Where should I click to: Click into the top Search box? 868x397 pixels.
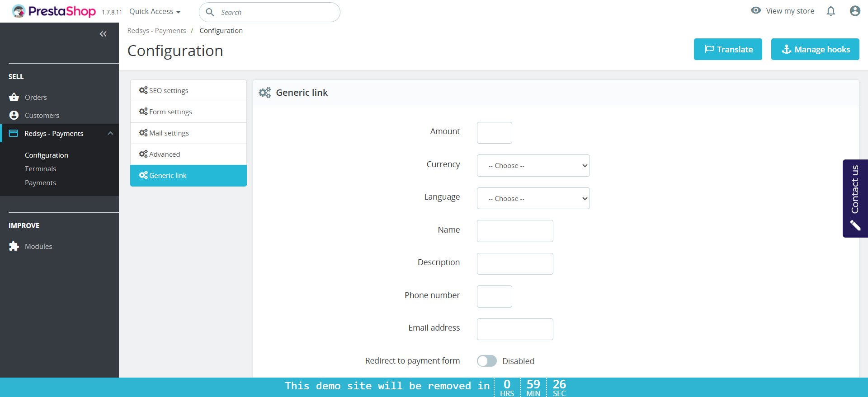[269, 12]
